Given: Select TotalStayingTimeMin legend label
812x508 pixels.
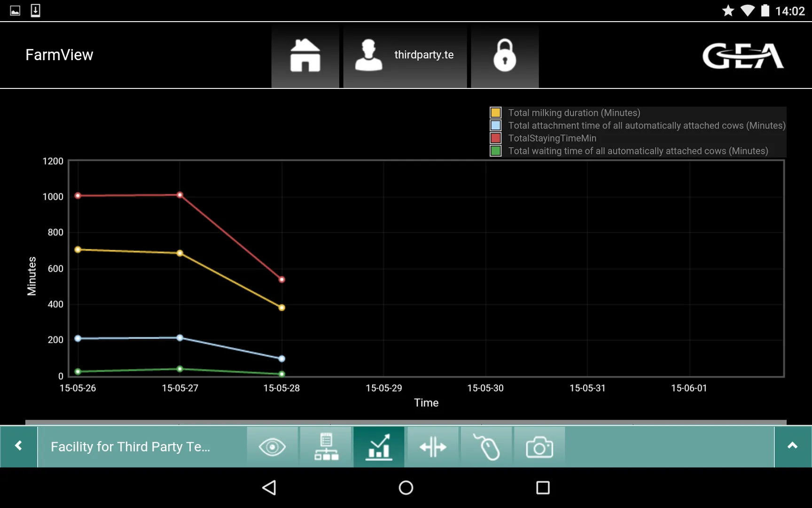Looking at the screenshot, I should point(552,138).
